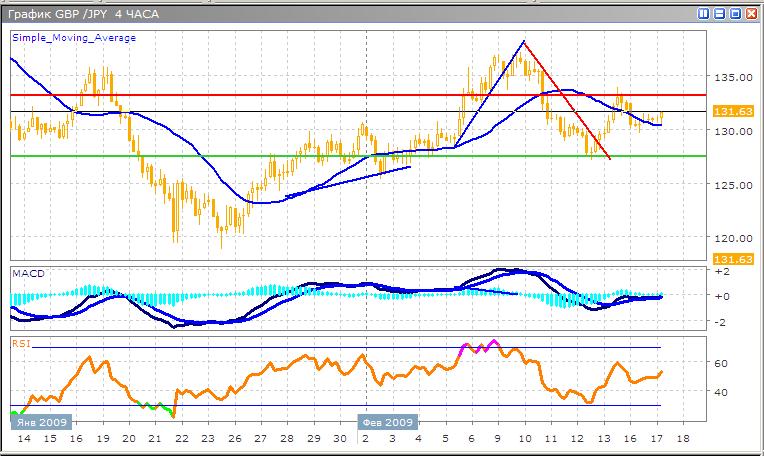Viewport: 764px width, 456px height.
Task: Close the GBP/JPY chart window
Action: 750,13
